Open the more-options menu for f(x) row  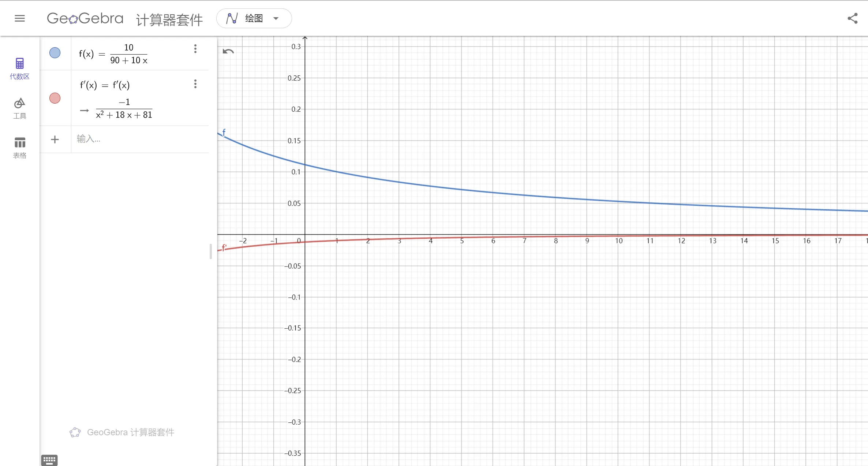click(195, 49)
